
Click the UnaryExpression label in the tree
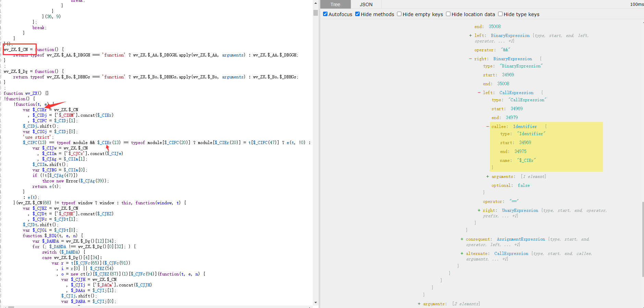(520, 210)
